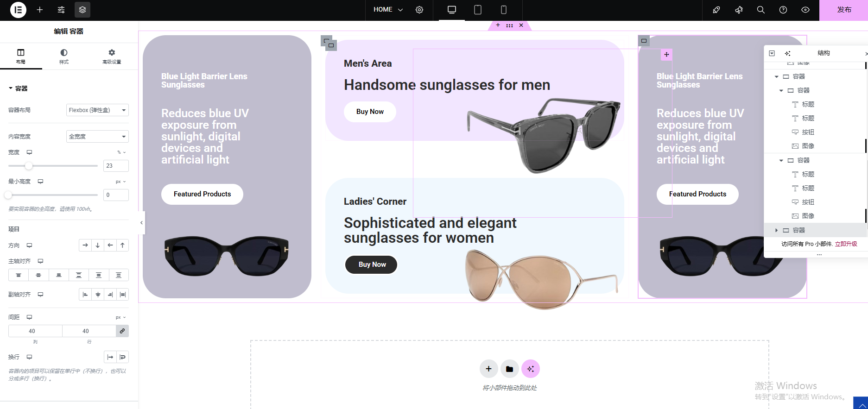This screenshot has height=409, width=868.
Task: Open the finder search icon
Action: 760,10
